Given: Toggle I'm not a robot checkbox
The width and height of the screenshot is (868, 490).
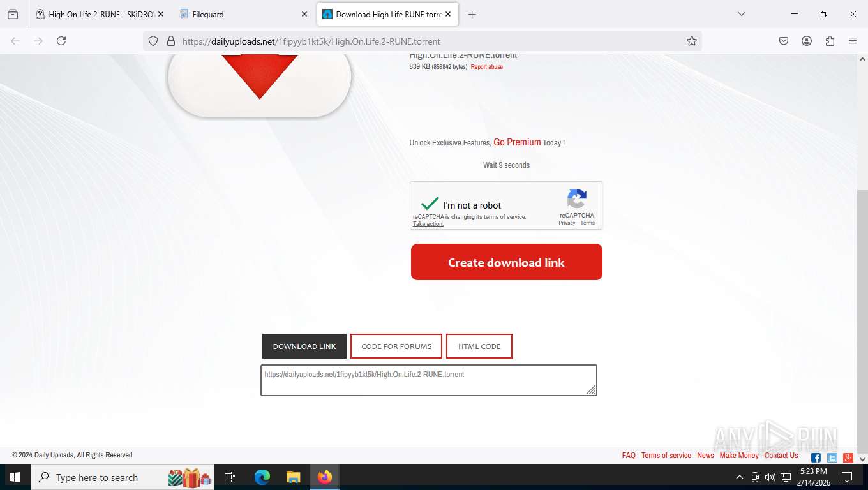Looking at the screenshot, I should (430, 204).
